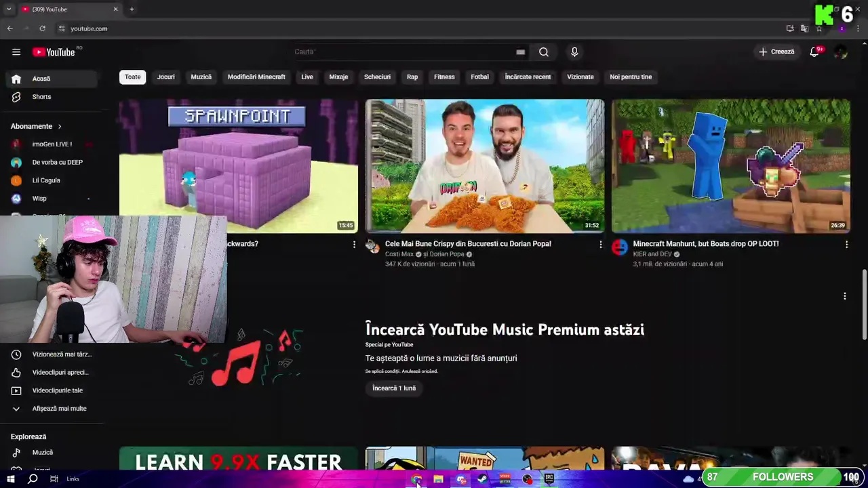The image size is (868, 488).
Task: Click the search magnifier button
Action: coord(544,52)
